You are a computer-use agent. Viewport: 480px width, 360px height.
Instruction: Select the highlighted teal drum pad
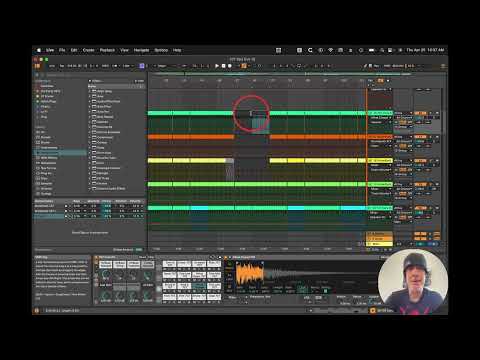click(199, 287)
